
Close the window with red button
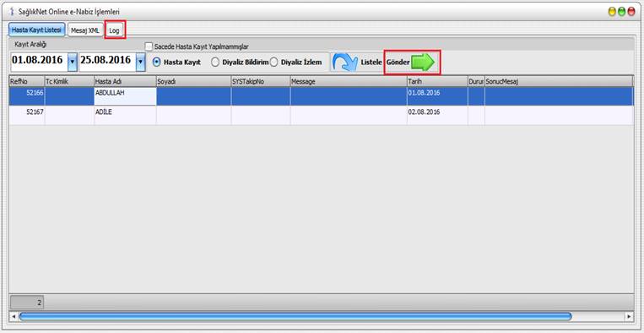click(x=630, y=13)
